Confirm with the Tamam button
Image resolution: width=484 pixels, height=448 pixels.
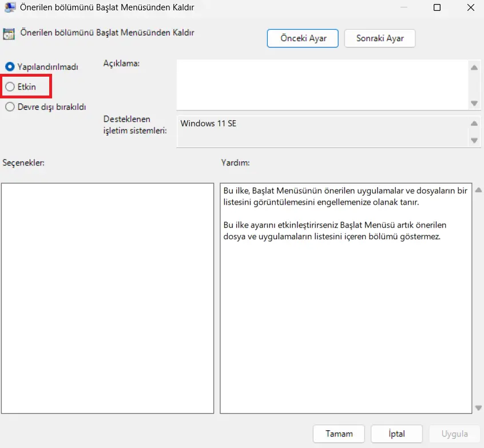coord(339,434)
